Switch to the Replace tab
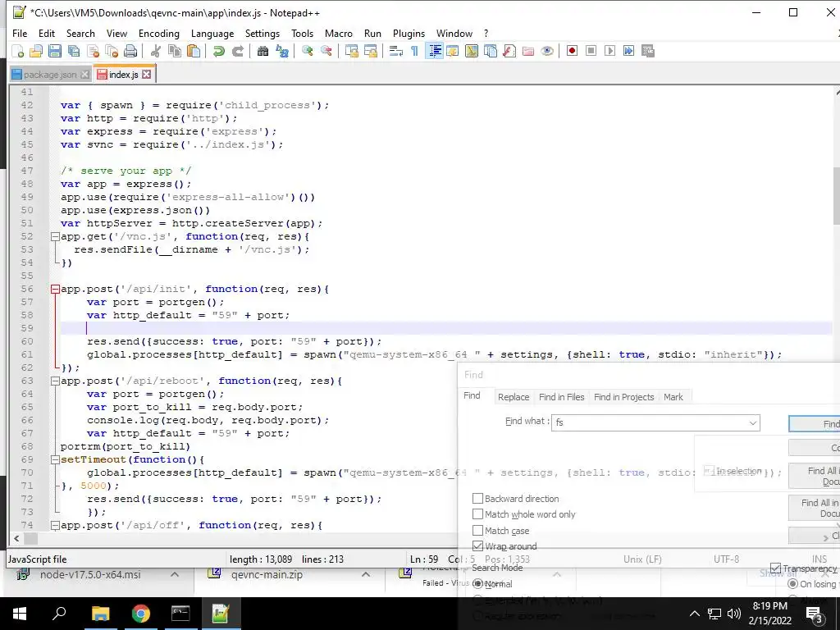 pos(514,397)
